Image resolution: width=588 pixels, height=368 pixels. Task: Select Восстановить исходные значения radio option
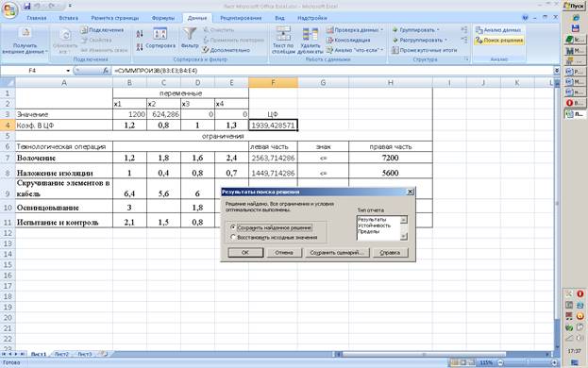point(233,237)
